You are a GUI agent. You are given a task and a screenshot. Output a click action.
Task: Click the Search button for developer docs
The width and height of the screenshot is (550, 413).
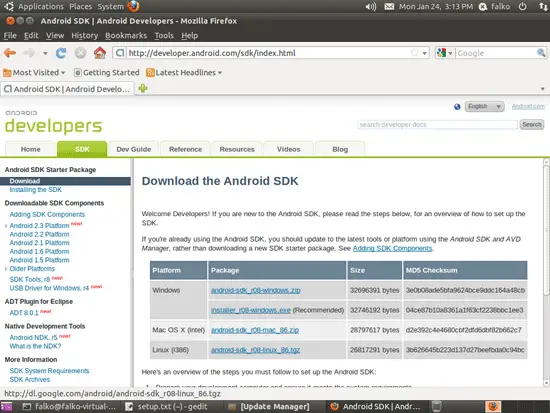[532, 125]
